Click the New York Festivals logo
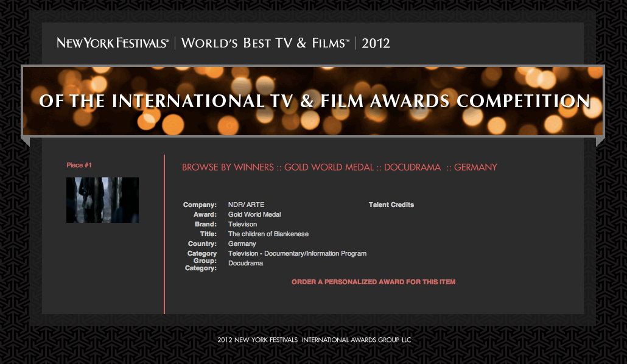Viewport: 627px width, 364px height. pyautogui.click(x=113, y=43)
